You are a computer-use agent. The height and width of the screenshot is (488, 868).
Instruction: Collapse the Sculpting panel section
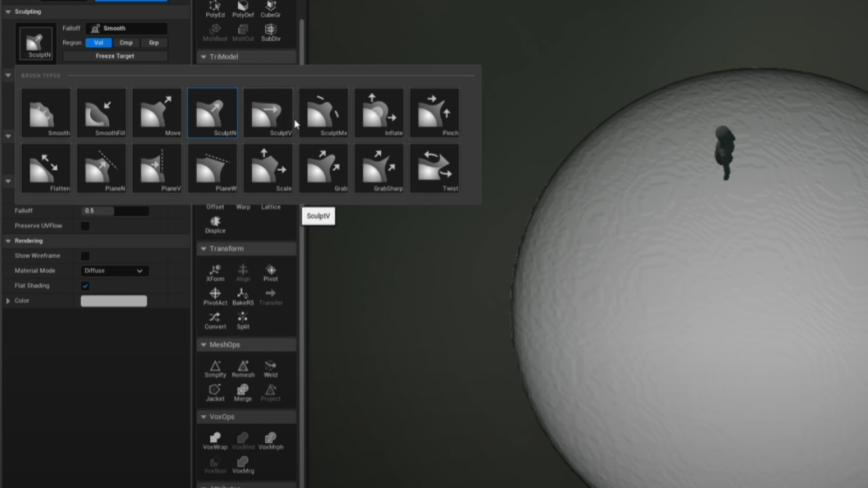[x=7, y=12]
